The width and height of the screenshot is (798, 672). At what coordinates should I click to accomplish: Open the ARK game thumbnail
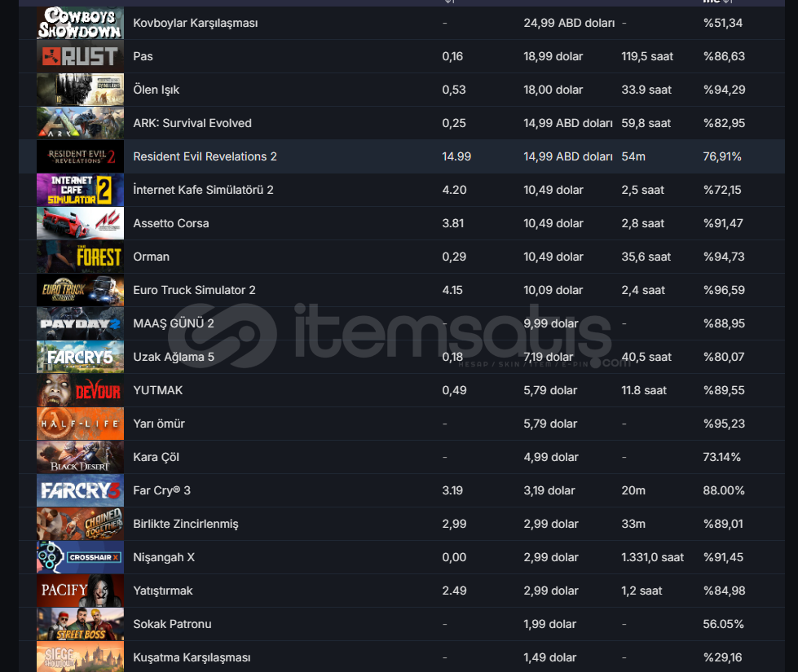pos(80,123)
